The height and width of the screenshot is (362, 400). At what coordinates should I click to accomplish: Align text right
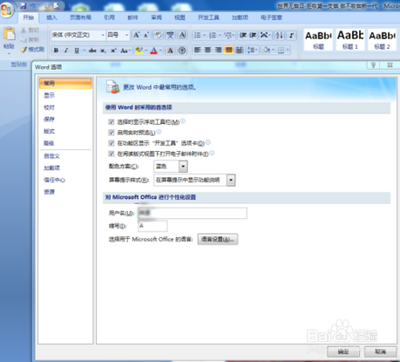pyautogui.click(x=218, y=50)
